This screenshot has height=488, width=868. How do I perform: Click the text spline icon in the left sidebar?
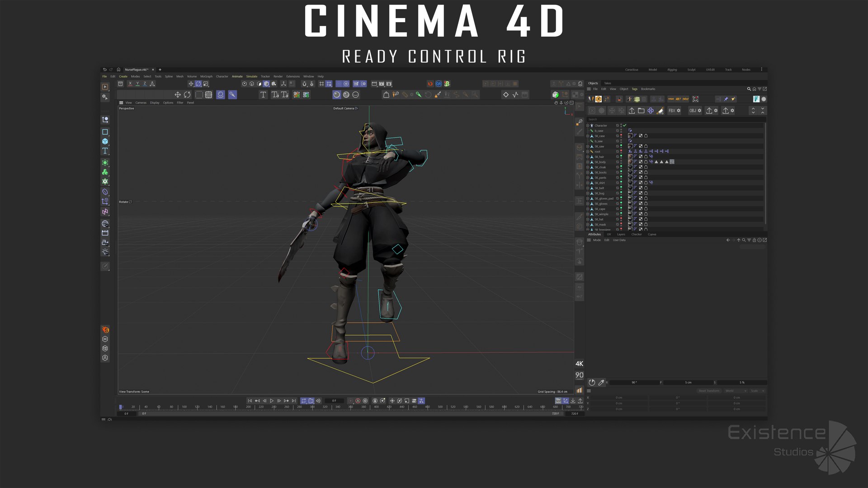pyautogui.click(x=105, y=151)
